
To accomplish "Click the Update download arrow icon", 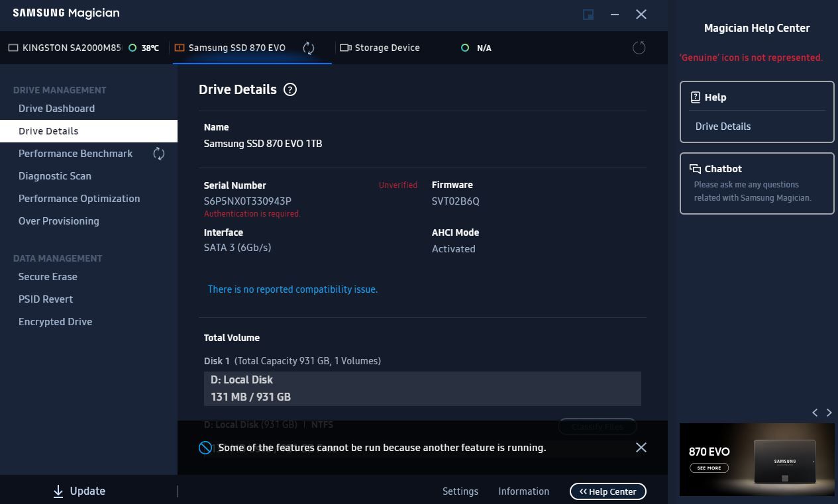I will pos(58,491).
